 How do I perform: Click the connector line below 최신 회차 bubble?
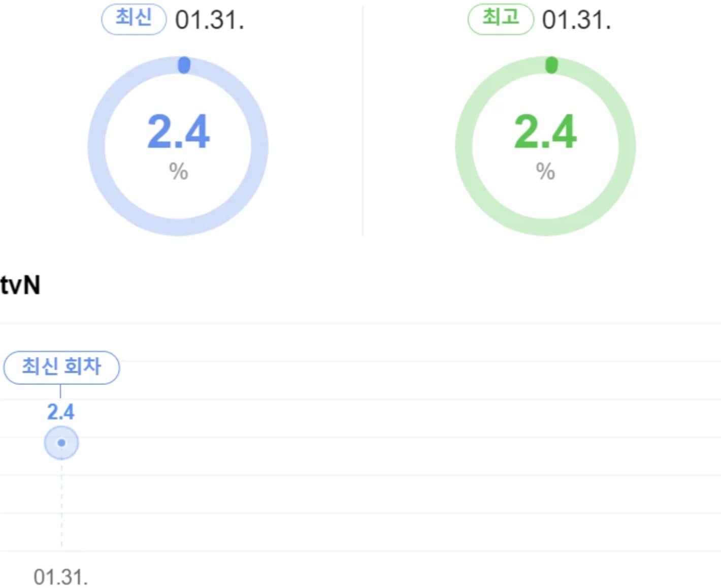pos(60,391)
